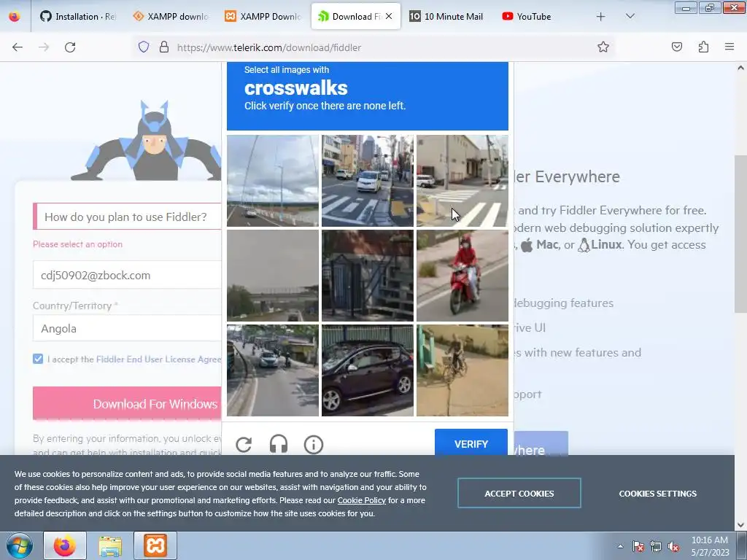
Task: Switch to the XAMPP Download tab with orange square icon
Action: 264,17
